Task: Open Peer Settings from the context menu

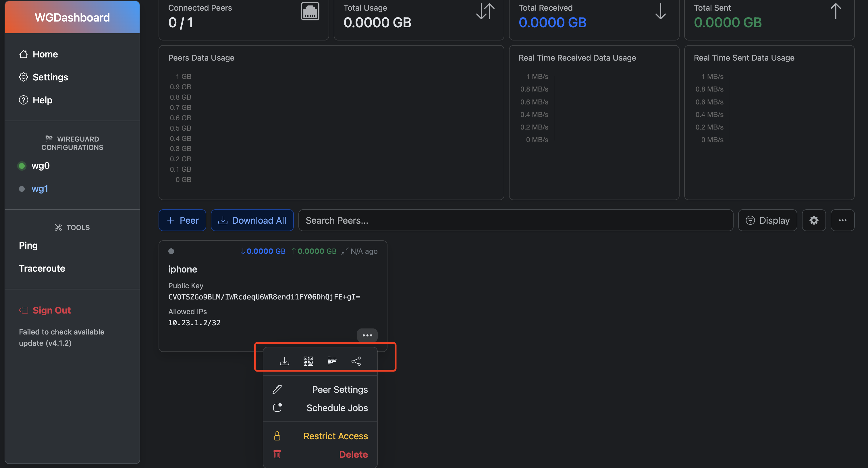Action: click(x=320, y=390)
